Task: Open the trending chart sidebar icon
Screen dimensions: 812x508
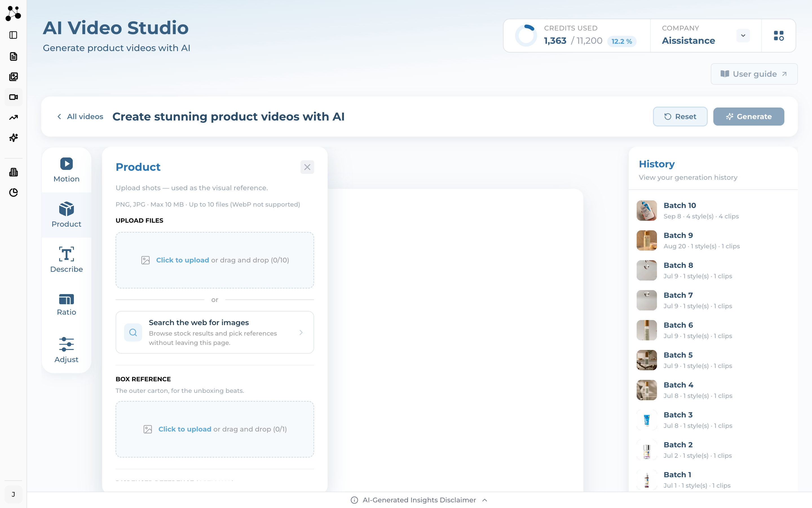Action: [14, 117]
